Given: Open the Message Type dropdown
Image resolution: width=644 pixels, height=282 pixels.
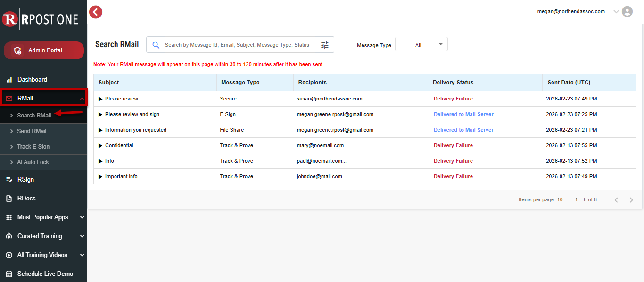Looking at the screenshot, I should (x=421, y=45).
